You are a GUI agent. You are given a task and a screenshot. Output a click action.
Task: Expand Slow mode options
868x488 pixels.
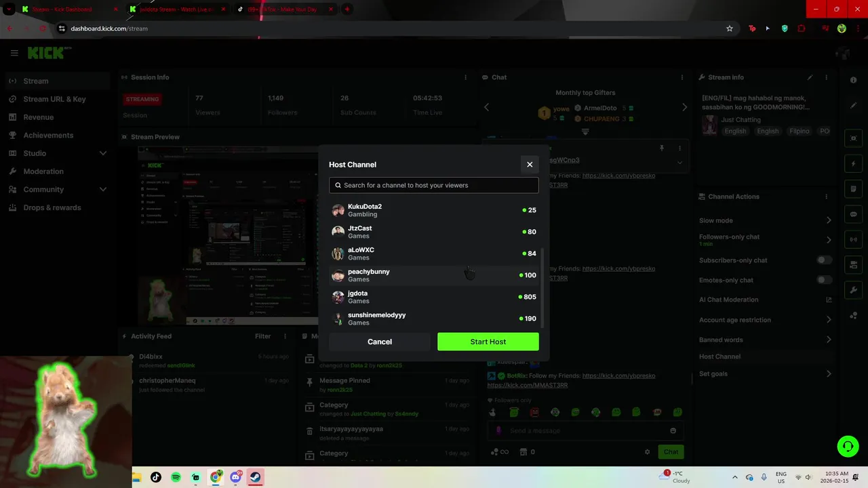(x=829, y=220)
